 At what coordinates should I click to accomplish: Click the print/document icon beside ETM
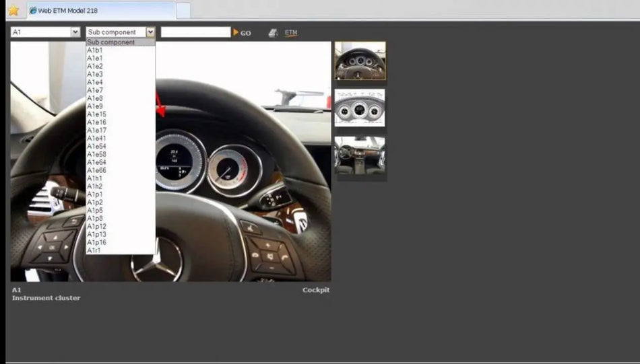click(x=273, y=32)
